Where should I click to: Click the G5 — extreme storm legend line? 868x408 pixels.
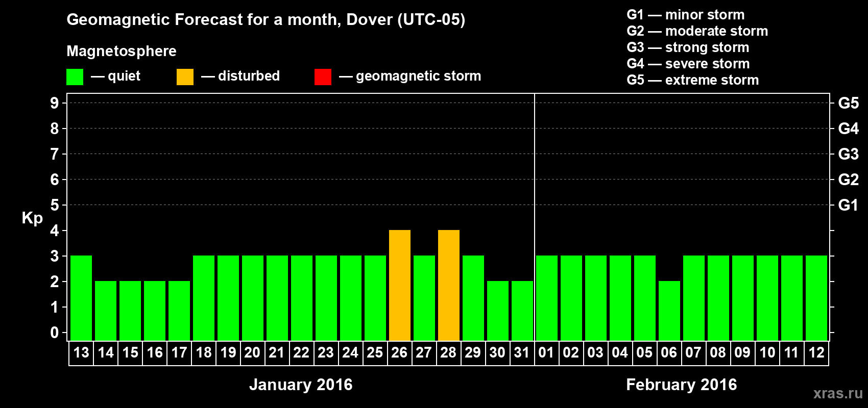tap(693, 80)
